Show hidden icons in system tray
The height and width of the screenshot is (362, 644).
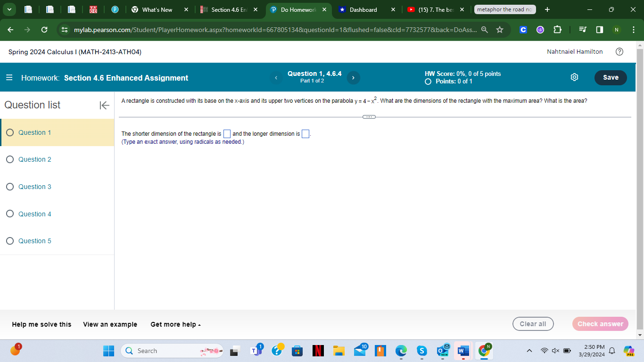point(529,351)
